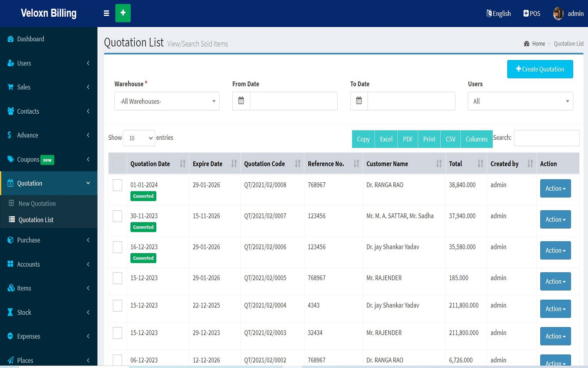Open the Warehouse dropdown
The width and height of the screenshot is (588, 368).
tap(167, 101)
